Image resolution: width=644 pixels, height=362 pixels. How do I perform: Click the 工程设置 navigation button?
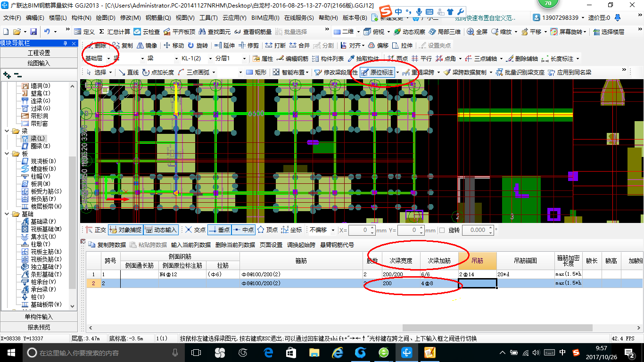[x=38, y=53]
